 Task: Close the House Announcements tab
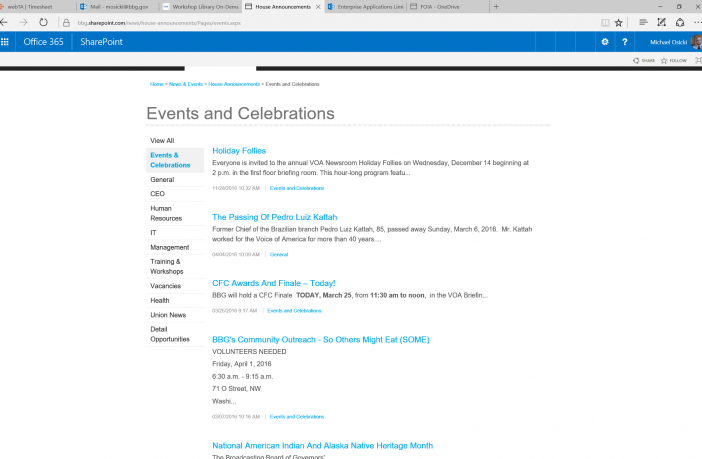[318, 7]
